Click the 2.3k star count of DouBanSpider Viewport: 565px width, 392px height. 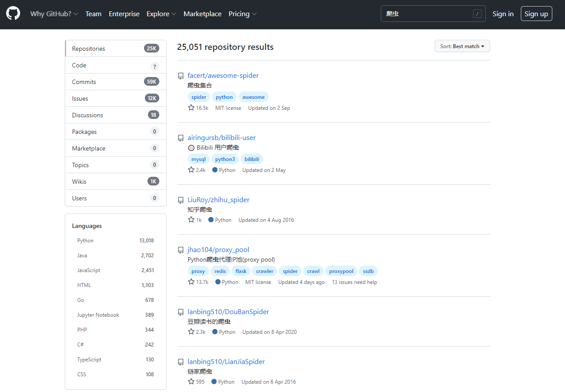tap(197, 332)
